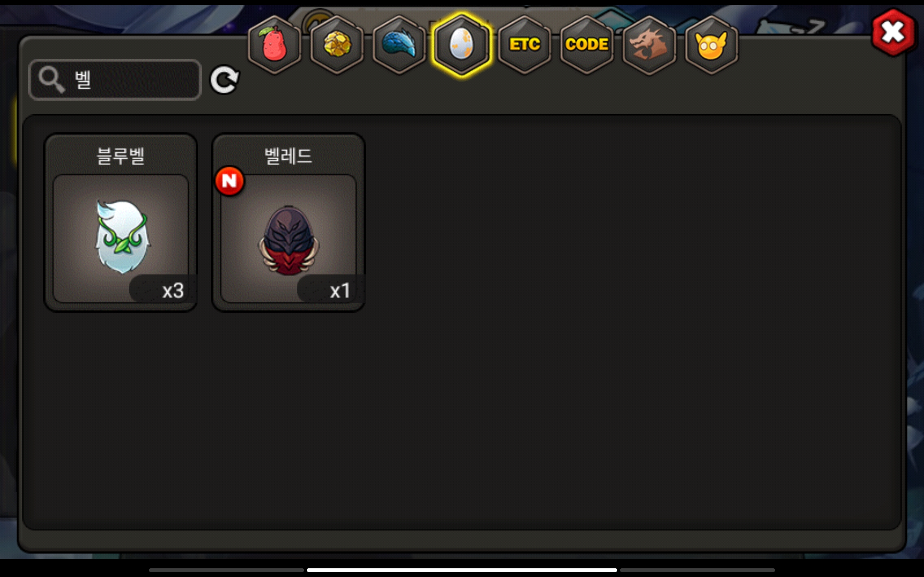Open the yellow horned creature tab

[711, 45]
